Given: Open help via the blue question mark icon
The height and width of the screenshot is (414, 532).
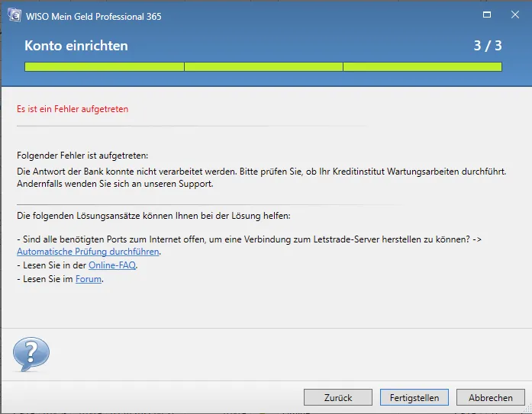Looking at the screenshot, I should (x=31, y=355).
